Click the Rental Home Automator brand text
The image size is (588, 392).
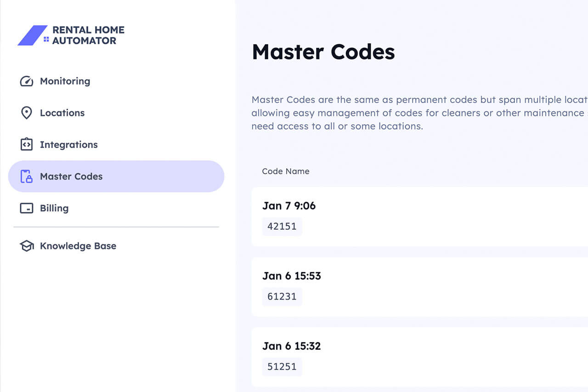coord(88,35)
